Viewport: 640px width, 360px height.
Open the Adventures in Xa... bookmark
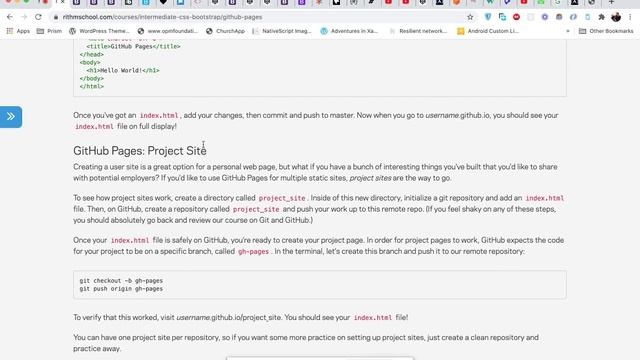(x=349, y=31)
